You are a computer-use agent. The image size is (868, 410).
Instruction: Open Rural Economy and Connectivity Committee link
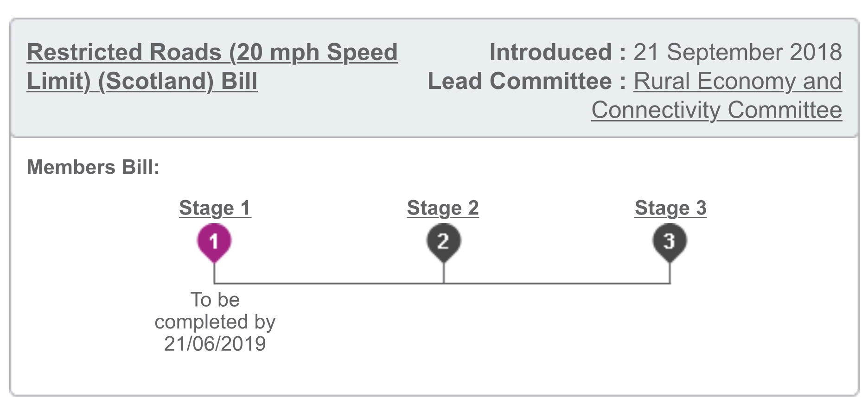tap(737, 82)
